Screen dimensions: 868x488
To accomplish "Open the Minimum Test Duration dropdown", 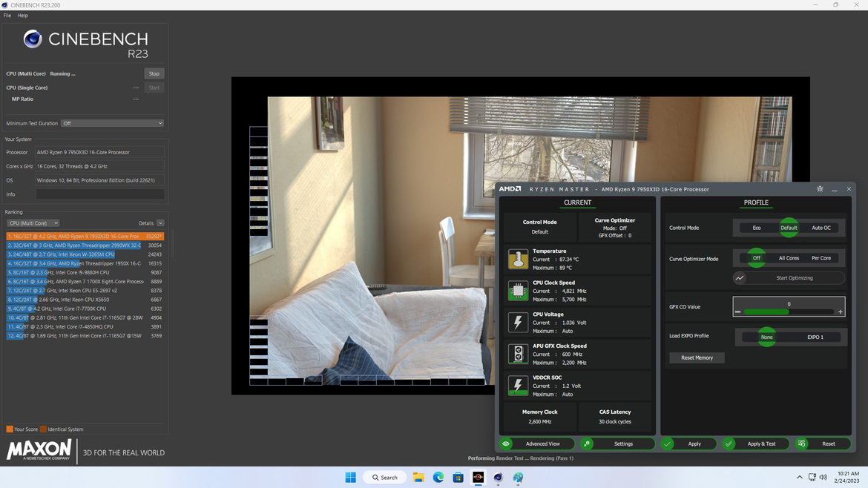I will 112,123.
